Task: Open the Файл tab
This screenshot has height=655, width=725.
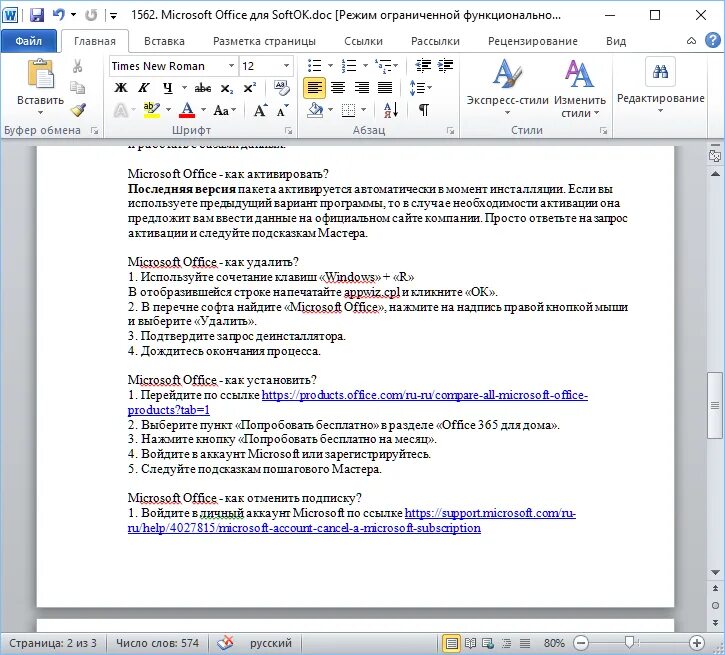Action: 29,41
